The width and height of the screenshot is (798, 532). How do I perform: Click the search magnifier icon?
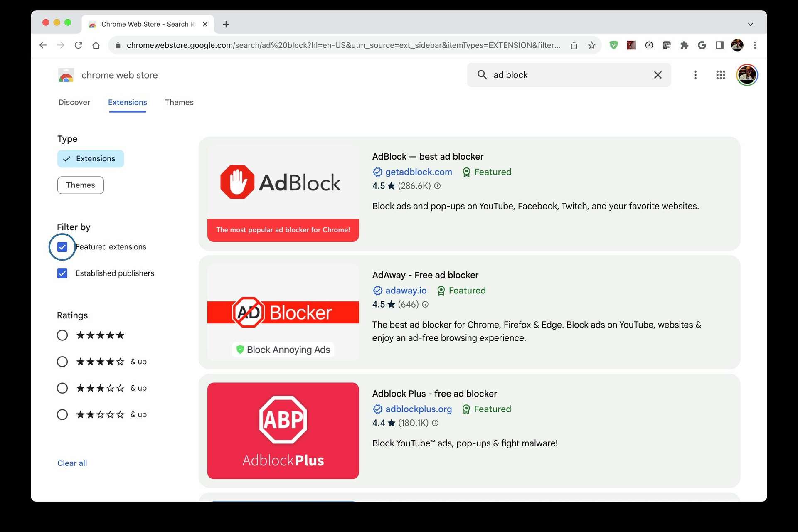point(482,75)
